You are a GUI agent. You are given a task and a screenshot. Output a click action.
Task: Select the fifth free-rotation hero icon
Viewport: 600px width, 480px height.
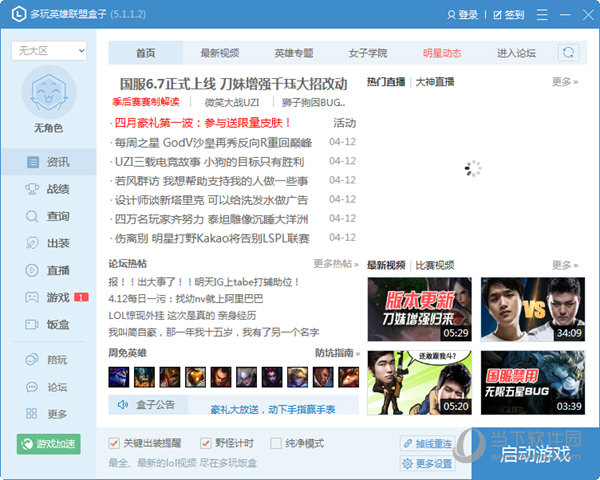[x=221, y=377]
